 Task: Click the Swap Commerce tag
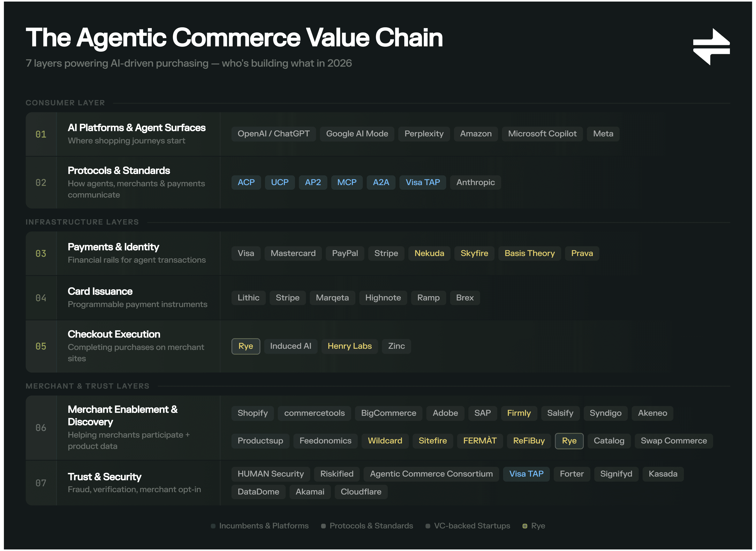pos(674,441)
